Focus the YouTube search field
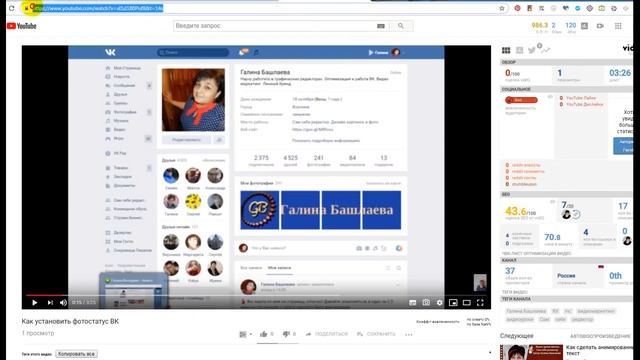Viewport: 640px width, 360px height. pyautogui.click(x=273, y=26)
